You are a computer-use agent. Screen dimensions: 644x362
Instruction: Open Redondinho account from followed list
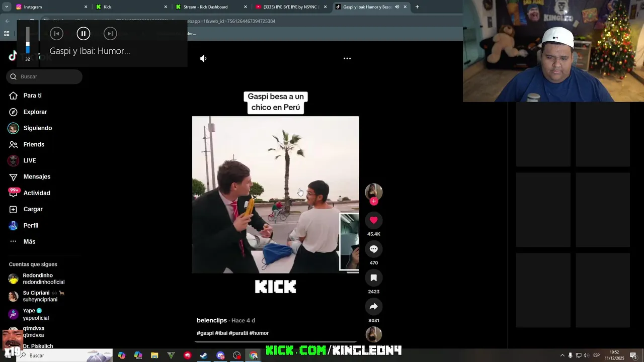coord(43,279)
